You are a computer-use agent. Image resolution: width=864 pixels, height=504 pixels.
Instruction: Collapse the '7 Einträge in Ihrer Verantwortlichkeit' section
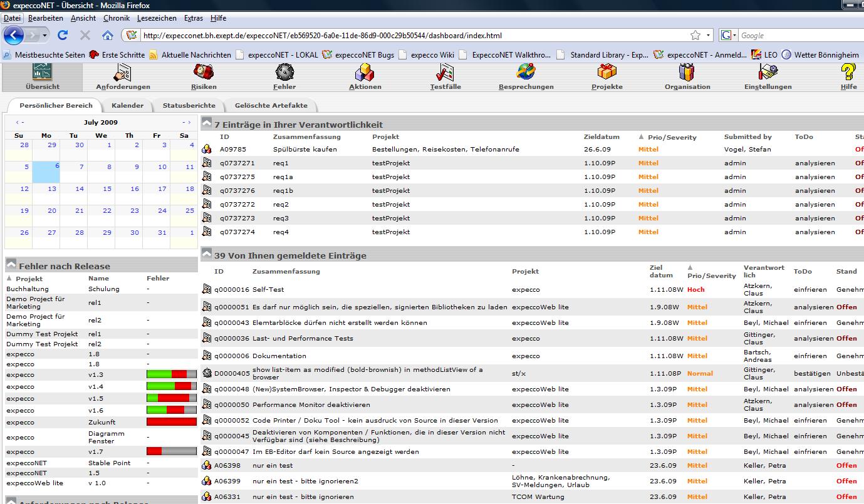207,124
